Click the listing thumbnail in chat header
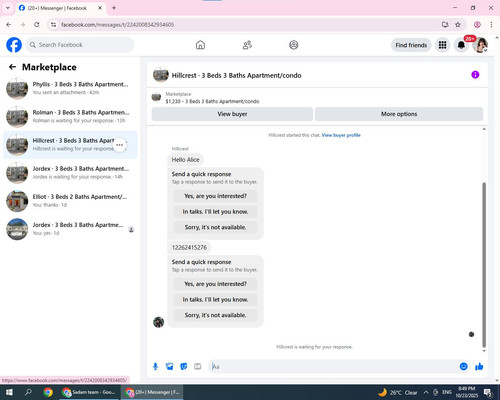The width and height of the screenshot is (500, 400). tap(161, 75)
